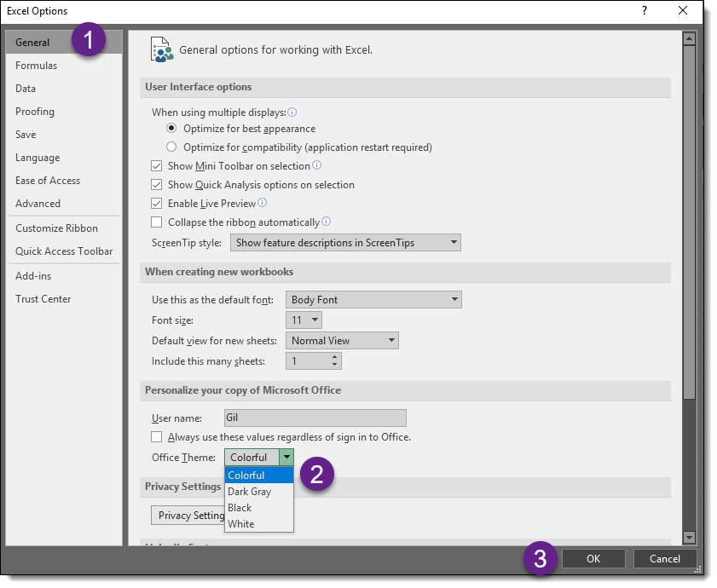Image resolution: width=717 pixels, height=588 pixels.
Task: Click the Help question mark in title bar
Action: [x=644, y=11]
